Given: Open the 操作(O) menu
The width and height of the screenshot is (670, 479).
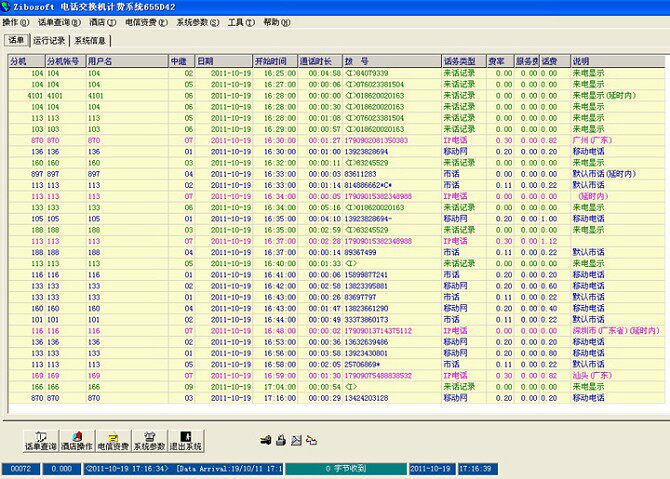Looking at the screenshot, I should tap(15, 22).
